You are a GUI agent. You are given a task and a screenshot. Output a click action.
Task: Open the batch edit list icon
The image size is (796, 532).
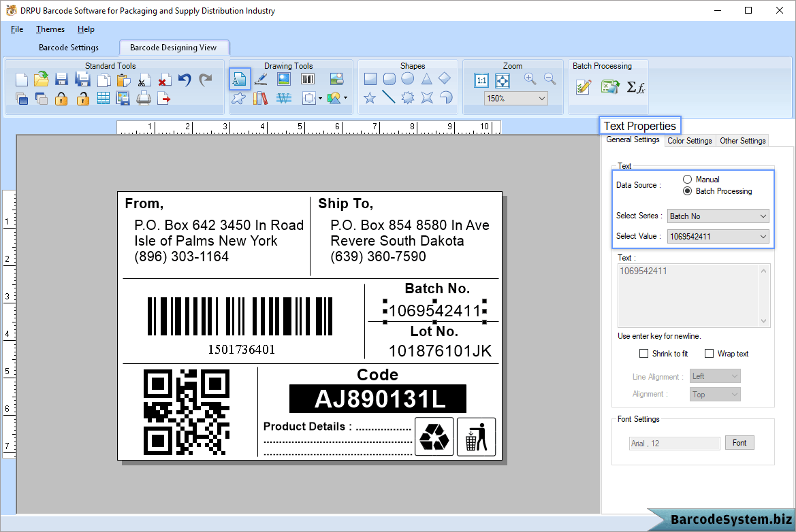(584, 87)
